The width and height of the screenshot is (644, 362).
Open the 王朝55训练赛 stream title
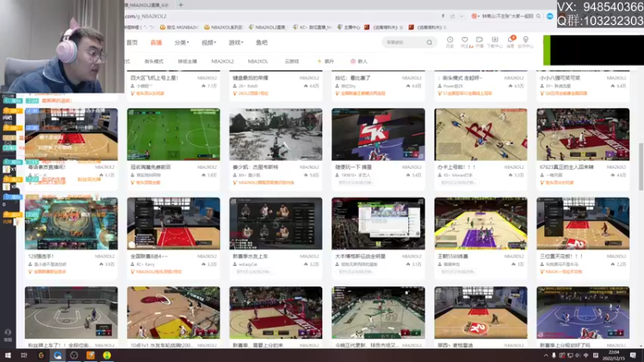pos(452,256)
